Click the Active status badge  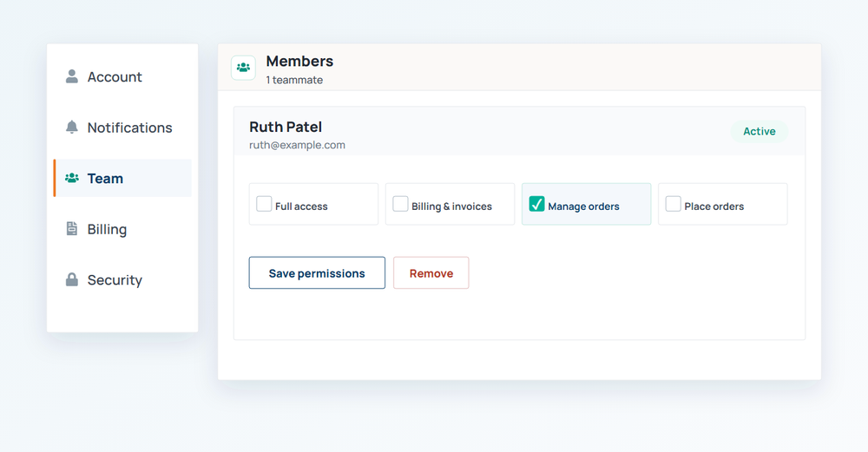(759, 131)
